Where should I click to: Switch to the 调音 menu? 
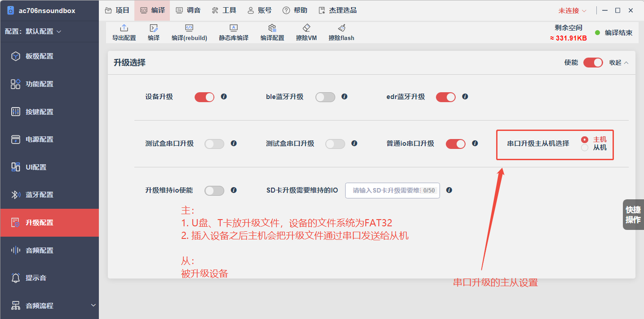[188, 10]
